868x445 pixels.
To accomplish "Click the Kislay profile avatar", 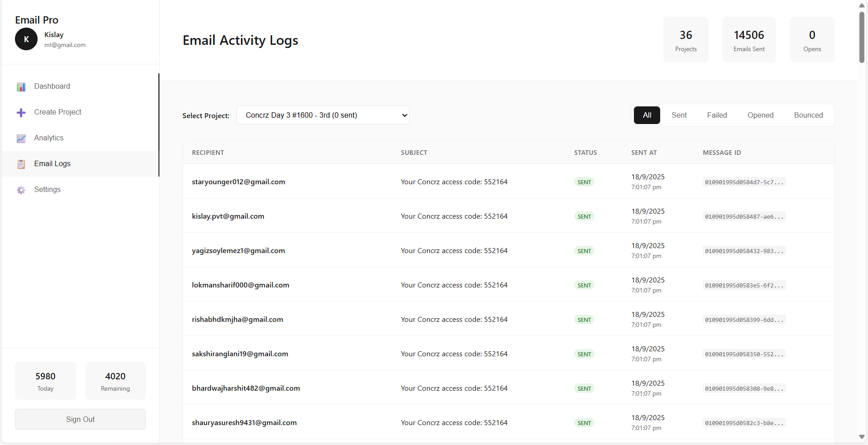I will click(26, 39).
